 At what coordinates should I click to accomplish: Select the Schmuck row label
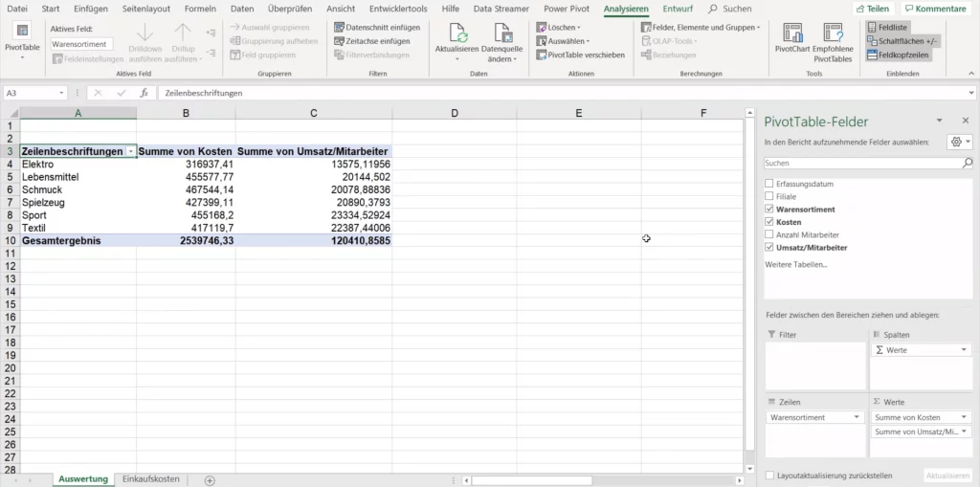[78, 189]
